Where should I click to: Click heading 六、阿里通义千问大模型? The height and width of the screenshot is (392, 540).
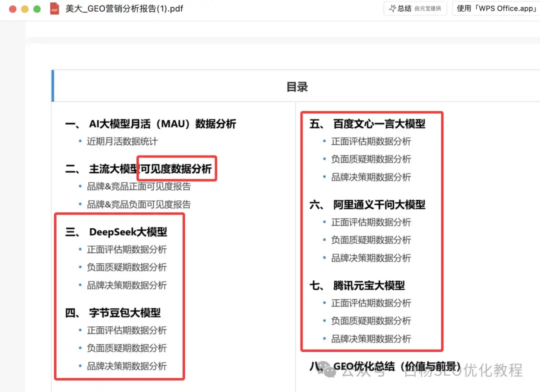coord(367,204)
